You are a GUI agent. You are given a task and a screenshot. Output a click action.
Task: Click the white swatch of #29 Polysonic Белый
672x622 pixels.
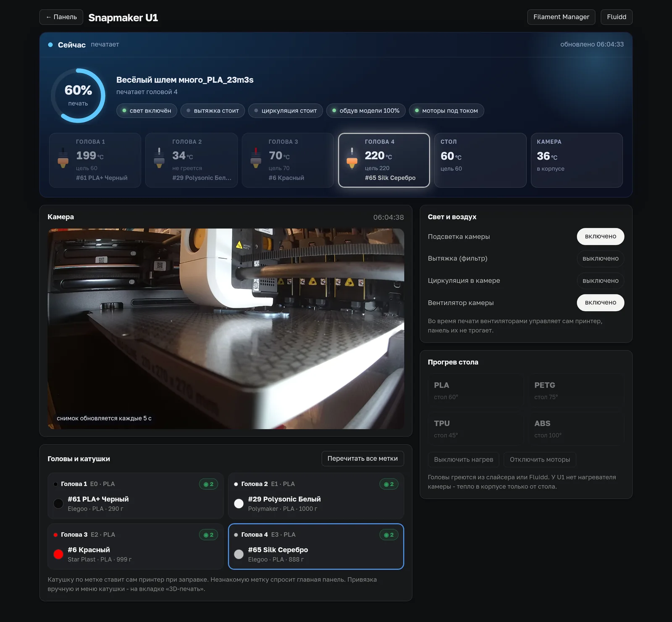click(x=239, y=504)
